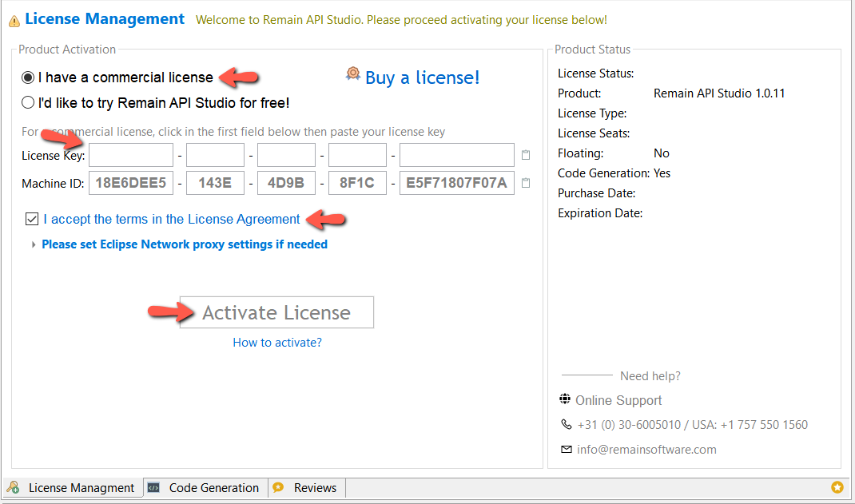Click the 'Expiration Date:' label

[600, 213]
